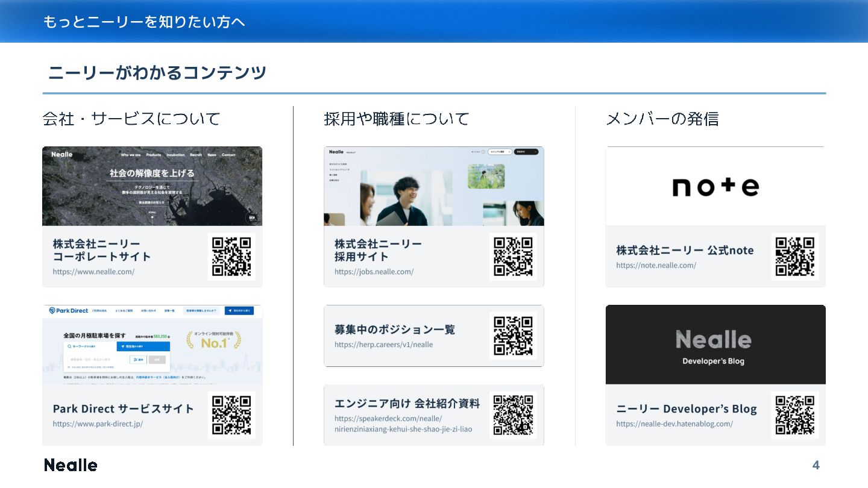Screen dimensions: 868x488
Task: Click the QR code for 募集中のポジション一覧
Action: tap(513, 336)
